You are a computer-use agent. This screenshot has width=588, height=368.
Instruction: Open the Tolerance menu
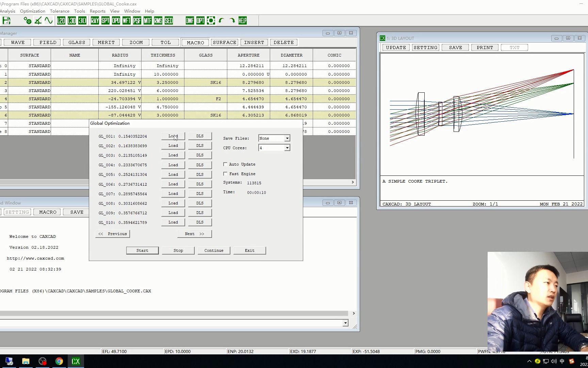60,11
